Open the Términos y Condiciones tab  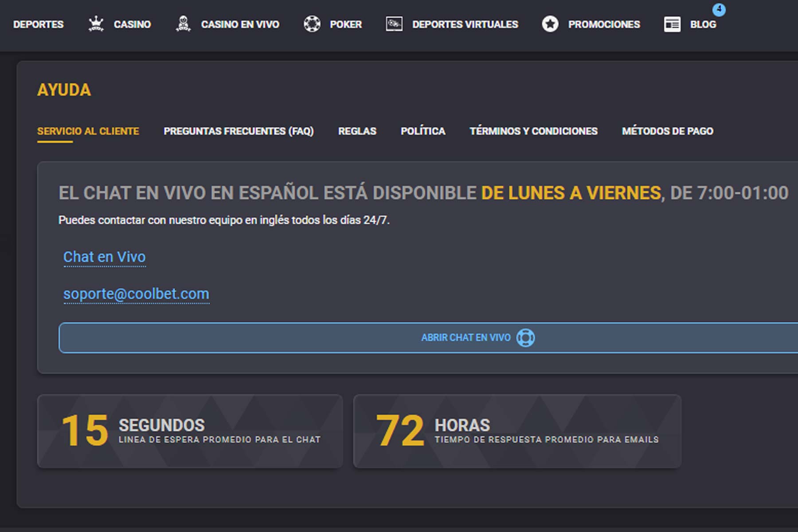tap(534, 131)
